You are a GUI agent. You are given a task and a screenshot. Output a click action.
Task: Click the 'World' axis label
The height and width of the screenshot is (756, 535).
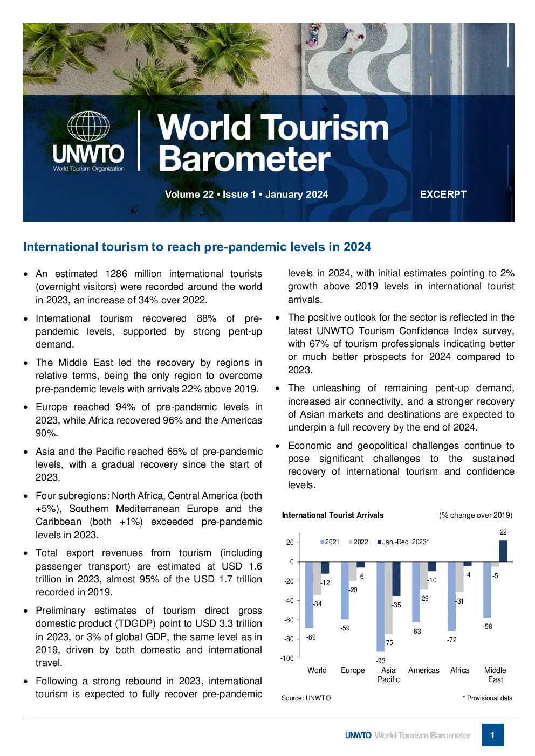coord(317,670)
